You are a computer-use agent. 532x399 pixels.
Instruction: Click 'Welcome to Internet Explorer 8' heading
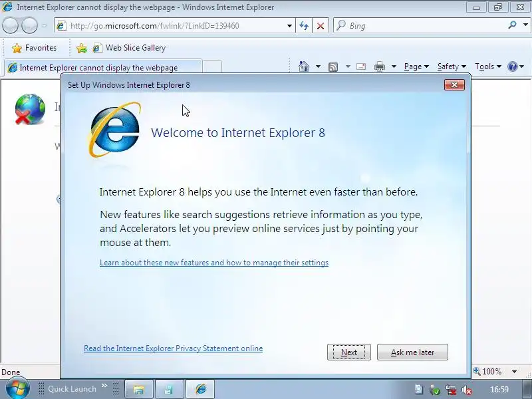click(238, 132)
